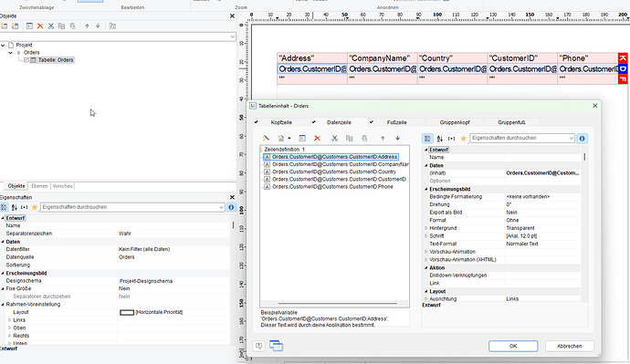The image size is (630, 364).
Task: Click the window layout icon at dialog bottom
Action: click(x=276, y=346)
